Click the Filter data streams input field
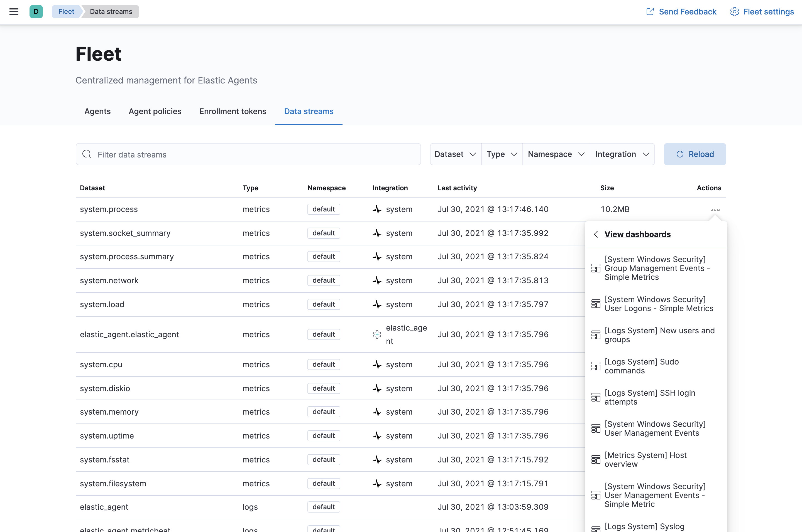802x532 pixels. coord(249,154)
